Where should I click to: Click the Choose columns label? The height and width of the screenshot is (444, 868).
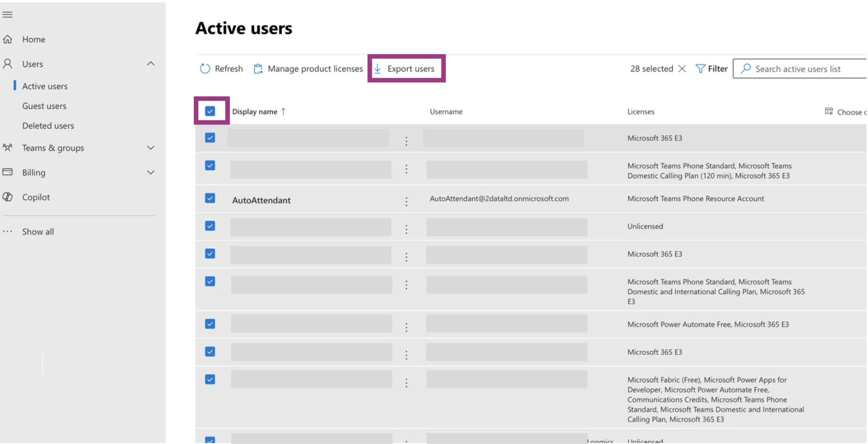852,112
